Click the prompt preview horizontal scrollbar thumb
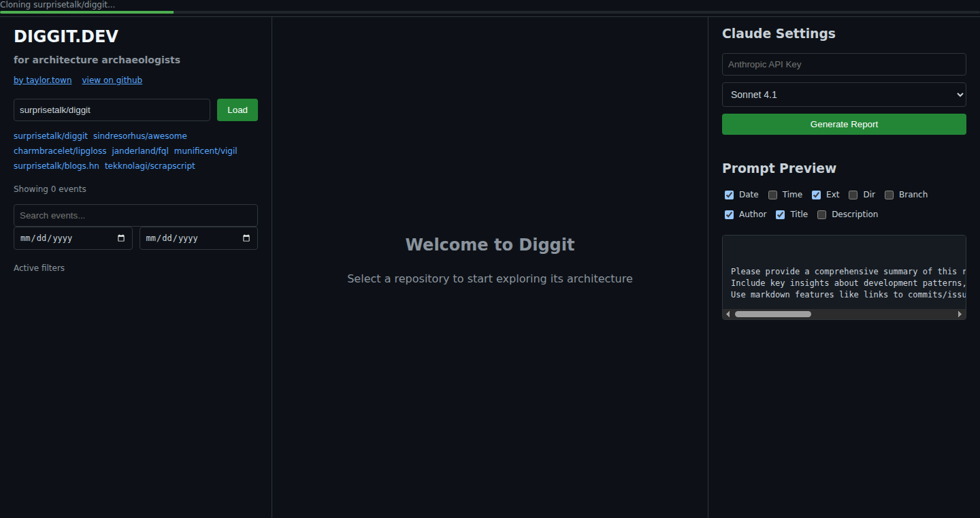The height and width of the screenshot is (518, 980). [773, 314]
